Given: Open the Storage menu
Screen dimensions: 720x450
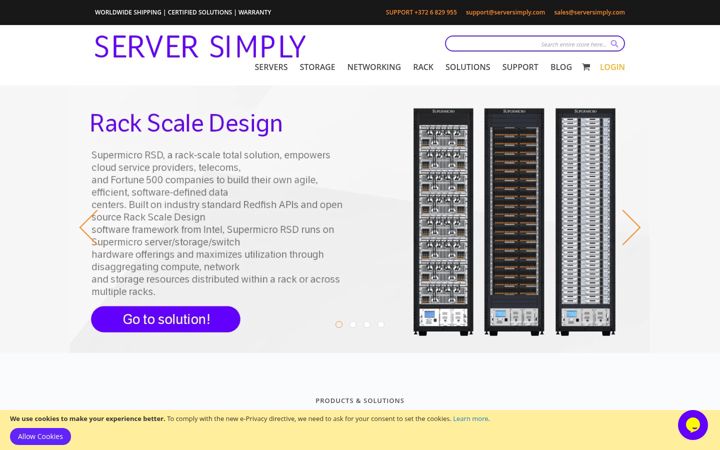Looking at the screenshot, I should [x=317, y=67].
